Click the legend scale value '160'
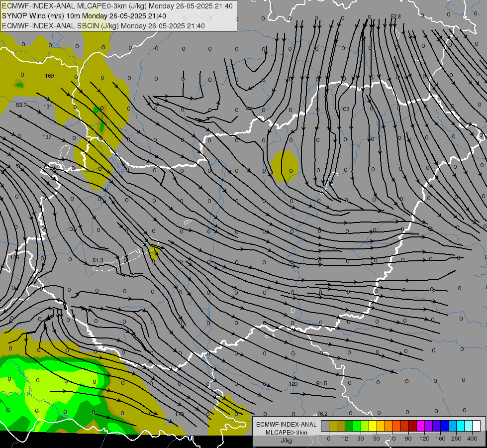Screen dimensions: 487x448 440,439
